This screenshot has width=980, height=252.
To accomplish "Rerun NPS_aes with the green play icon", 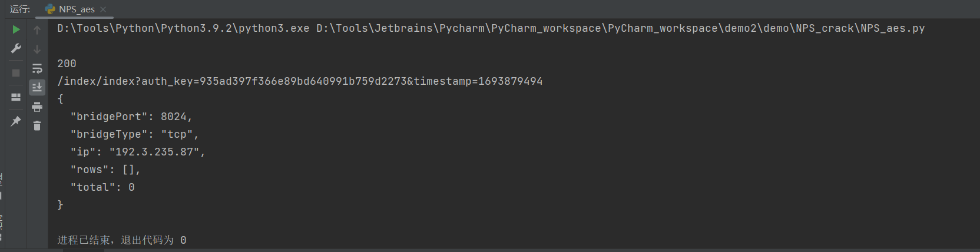I will pos(16,29).
